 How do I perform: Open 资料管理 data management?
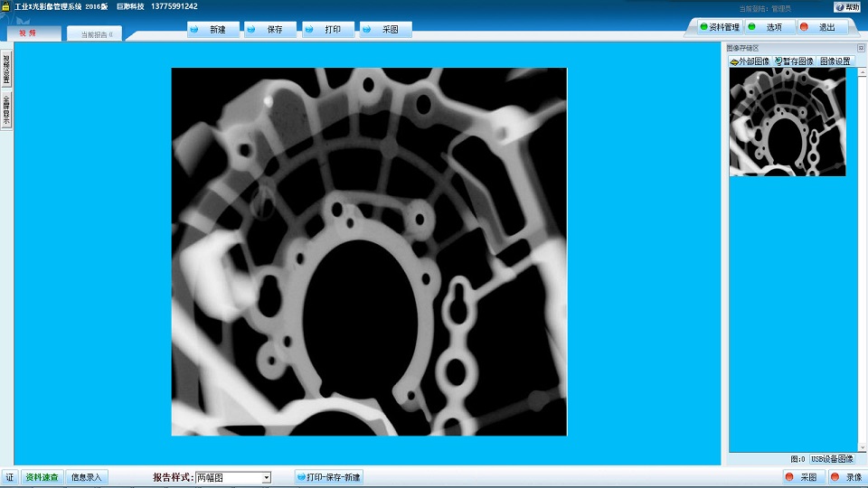[720, 27]
